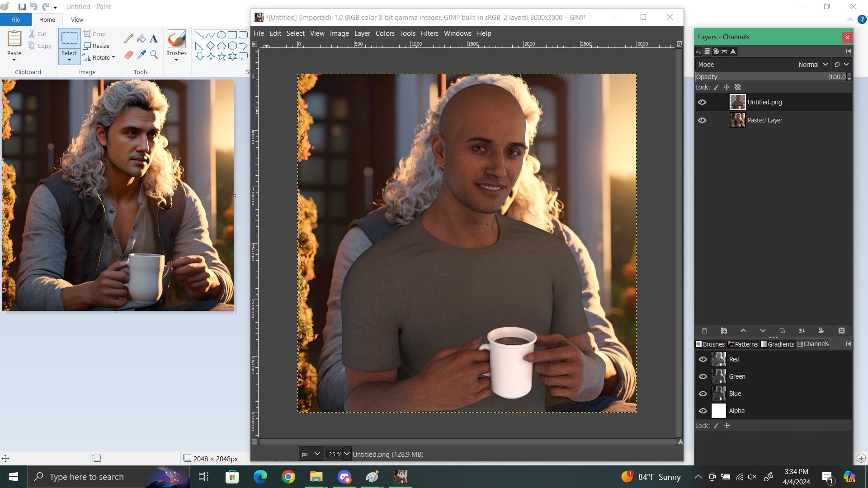Select the Pencil tool in Paint
The width and height of the screenshot is (868, 488).
pos(129,39)
